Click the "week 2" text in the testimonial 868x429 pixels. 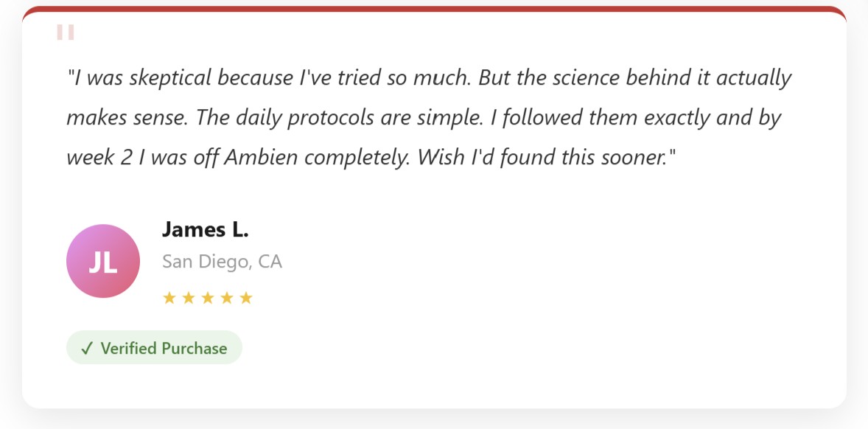pos(99,158)
